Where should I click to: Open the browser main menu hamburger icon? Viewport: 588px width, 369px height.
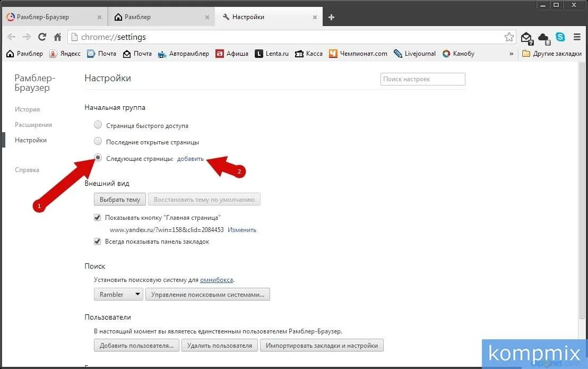577,37
